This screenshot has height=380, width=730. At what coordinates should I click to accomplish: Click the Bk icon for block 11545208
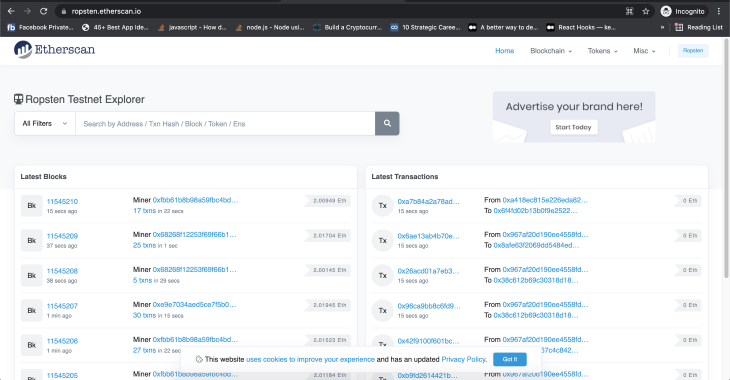coord(32,275)
